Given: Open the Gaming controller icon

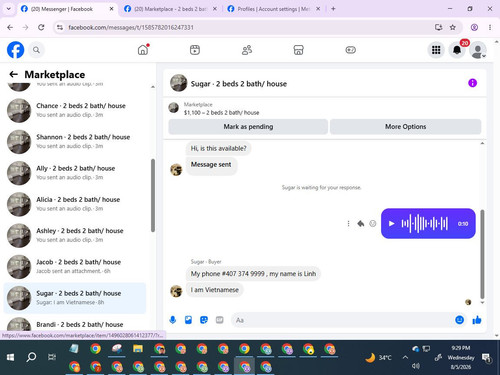Looking at the screenshot, I should [x=351, y=50].
